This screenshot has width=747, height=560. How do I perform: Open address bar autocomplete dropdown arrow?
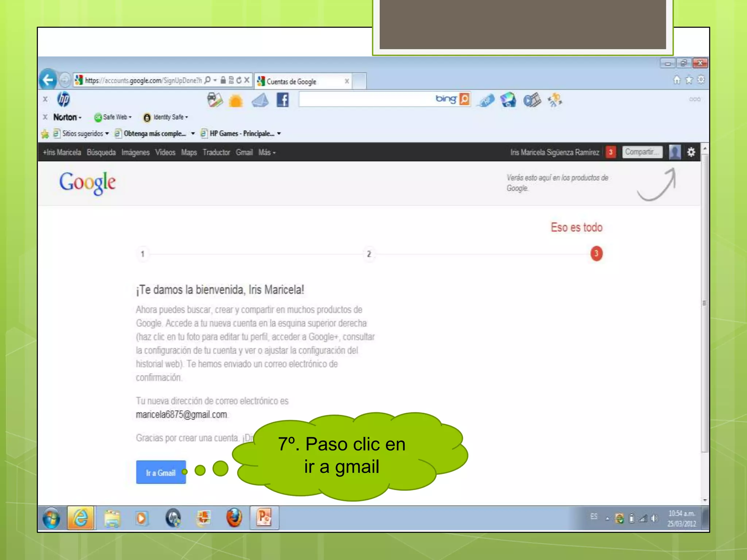pyautogui.click(x=215, y=80)
